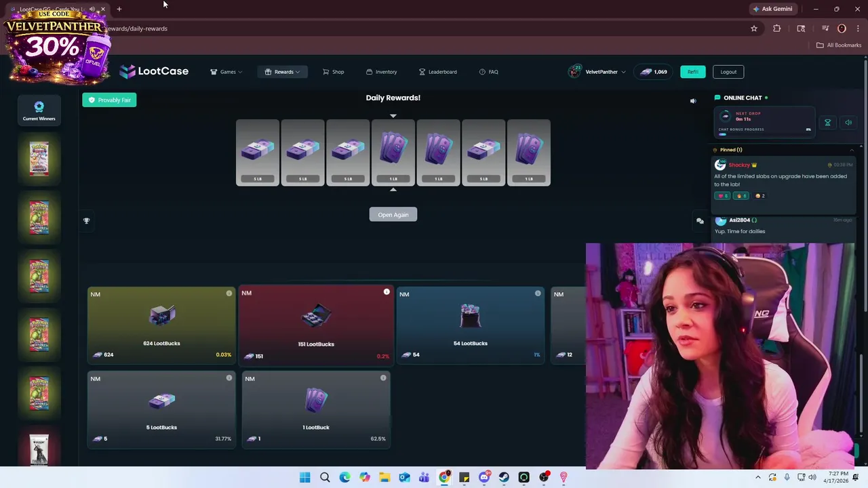868x488 pixels.
Task: Click the Provably Fair badge
Action: (109, 100)
